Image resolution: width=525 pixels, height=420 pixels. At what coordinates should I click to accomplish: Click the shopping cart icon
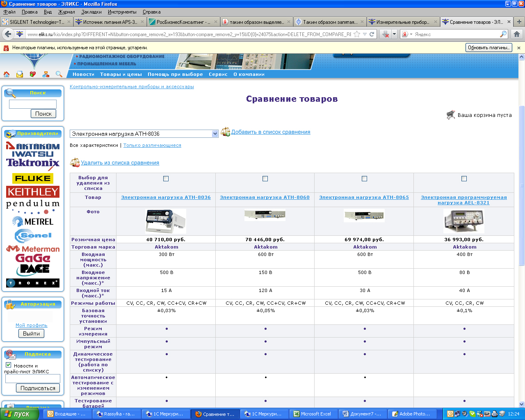451,115
